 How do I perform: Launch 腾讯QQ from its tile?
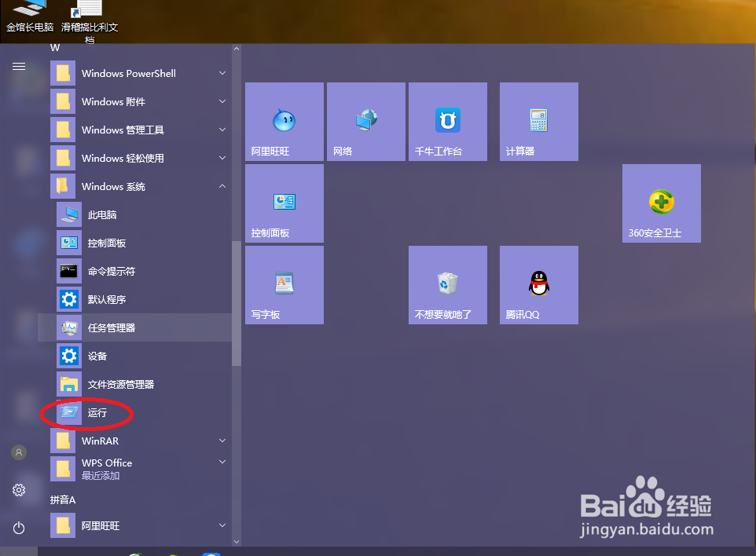coord(538,284)
